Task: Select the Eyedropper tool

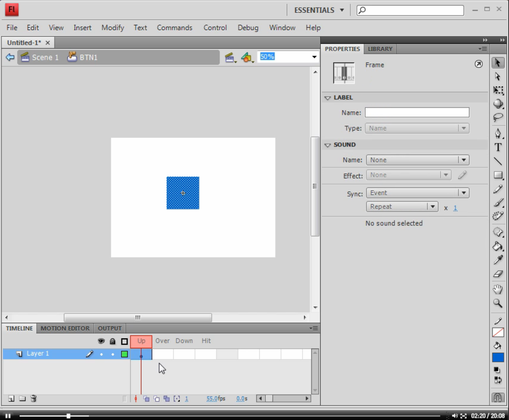Action: [x=498, y=260]
